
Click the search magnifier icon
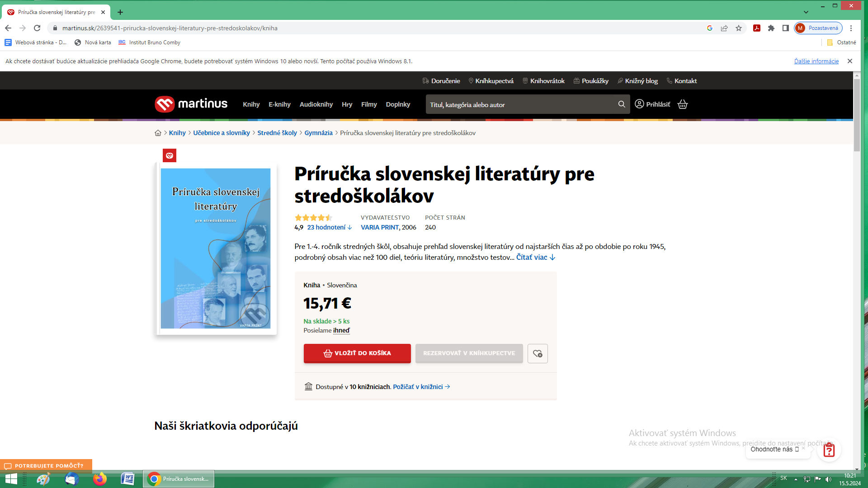tap(622, 104)
